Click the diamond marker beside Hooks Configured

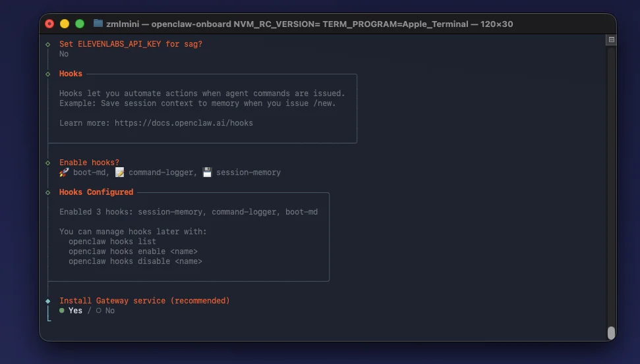(47, 192)
